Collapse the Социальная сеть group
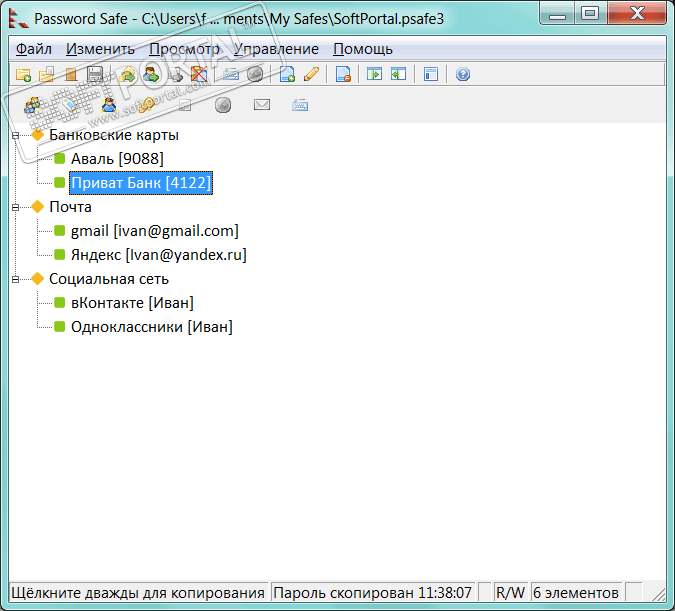The width and height of the screenshot is (675, 611). tap(15, 279)
